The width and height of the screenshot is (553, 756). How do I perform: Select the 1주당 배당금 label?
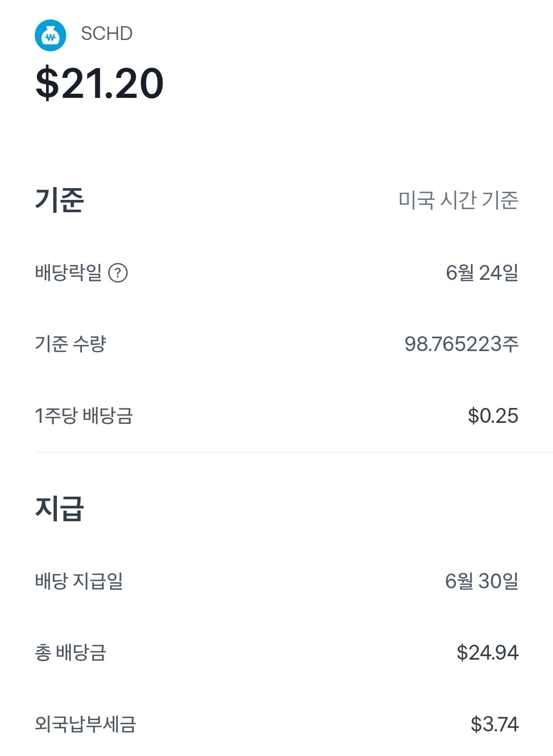tap(84, 415)
